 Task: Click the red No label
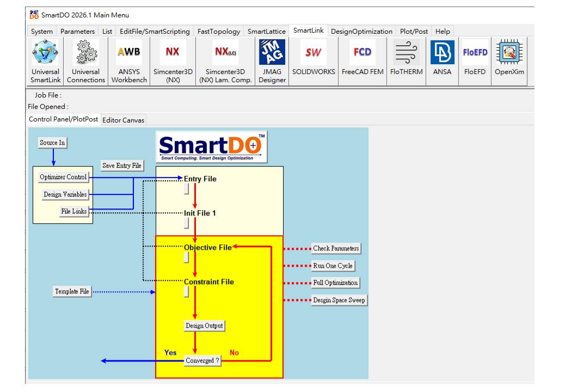pos(234,353)
